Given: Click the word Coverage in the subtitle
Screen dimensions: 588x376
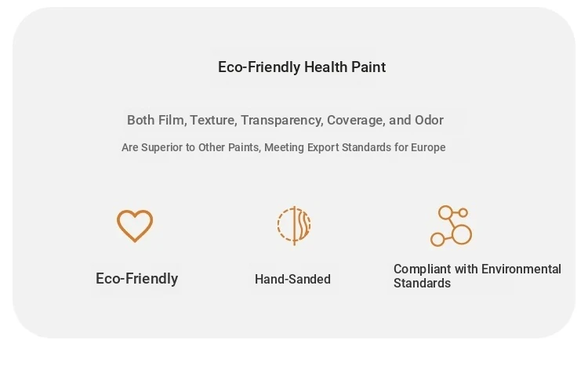Looking at the screenshot, I should point(356,120).
